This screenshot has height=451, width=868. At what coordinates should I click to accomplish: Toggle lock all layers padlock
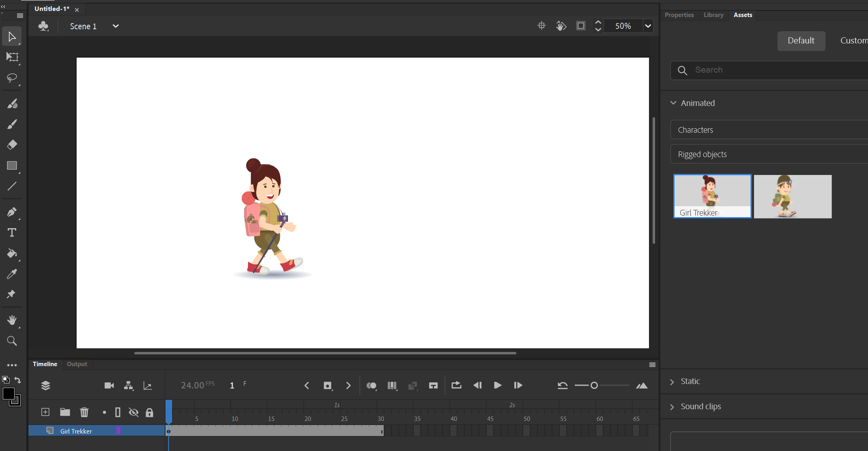[149, 412]
